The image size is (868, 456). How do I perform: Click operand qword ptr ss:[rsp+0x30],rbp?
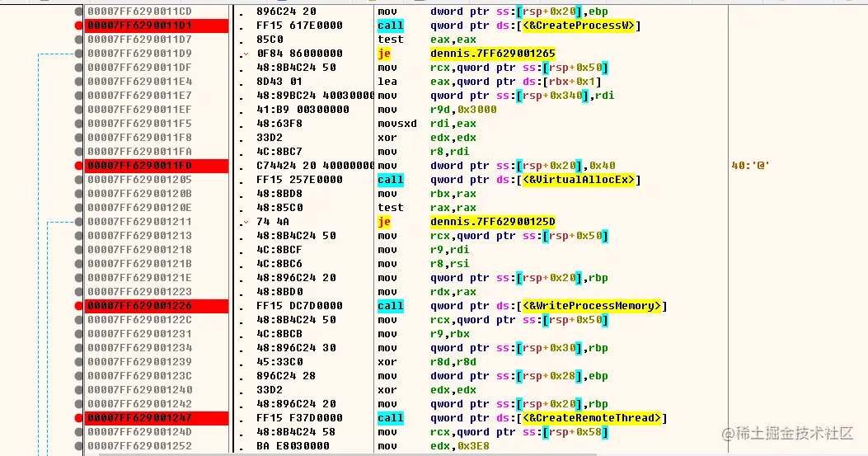(x=519, y=348)
